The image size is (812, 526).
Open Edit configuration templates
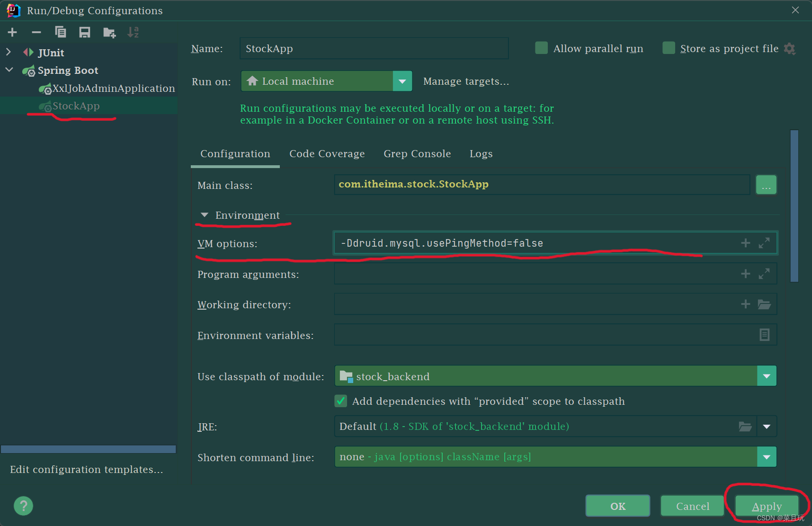point(86,469)
